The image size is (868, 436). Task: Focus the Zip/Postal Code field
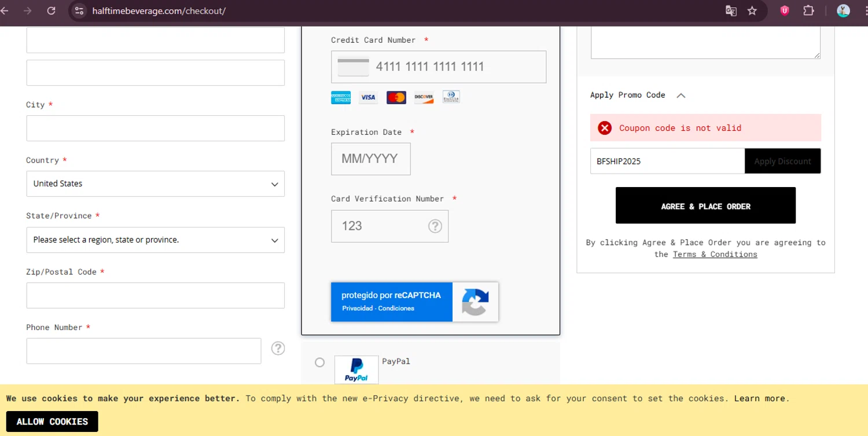[155, 295]
